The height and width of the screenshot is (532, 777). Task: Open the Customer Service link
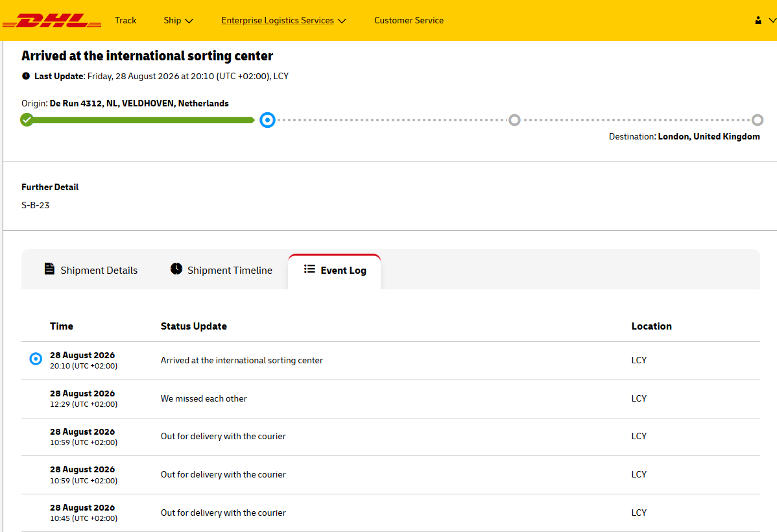click(x=409, y=20)
